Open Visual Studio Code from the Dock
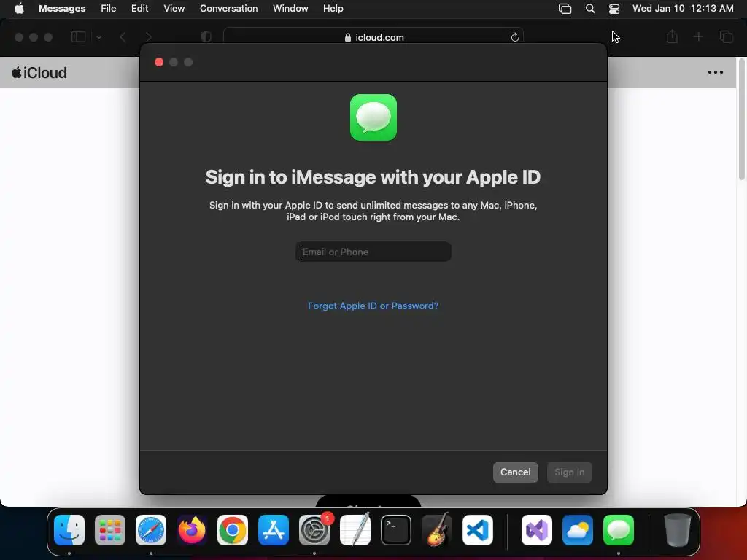Viewport: 747px width, 560px height. [477, 529]
